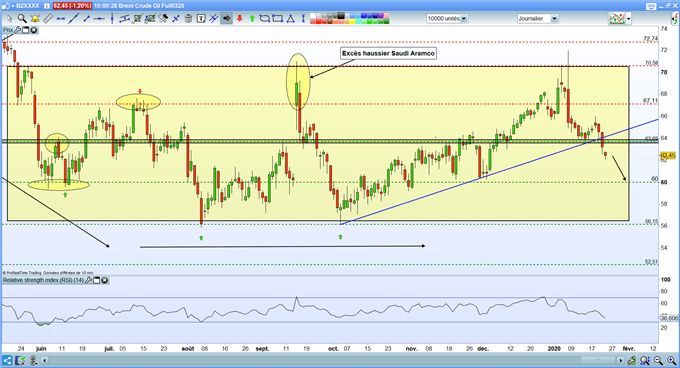Select the short line segment tool
680x368 pixels.
coord(86,19)
